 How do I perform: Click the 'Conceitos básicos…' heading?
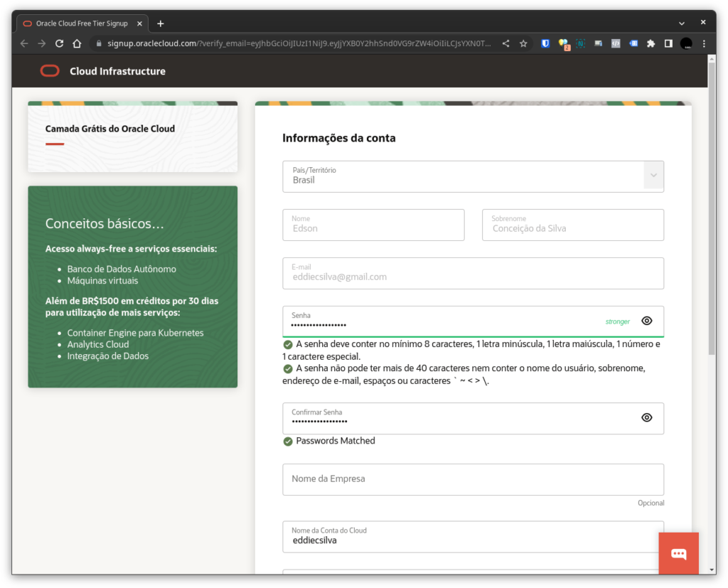pyautogui.click(x=105, y=223)
